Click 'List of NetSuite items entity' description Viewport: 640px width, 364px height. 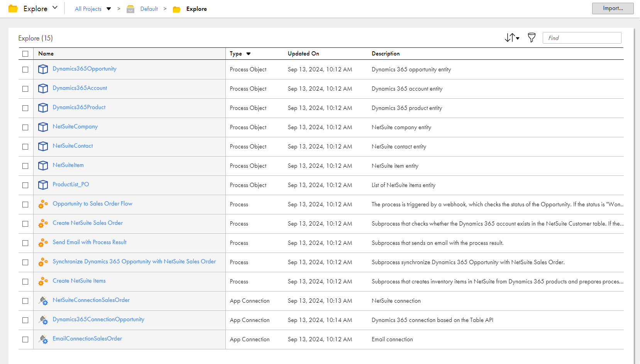pos(403,185)
